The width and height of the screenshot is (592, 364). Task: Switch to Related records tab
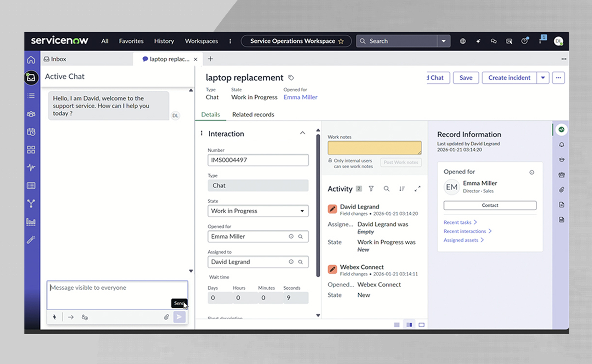253,114
